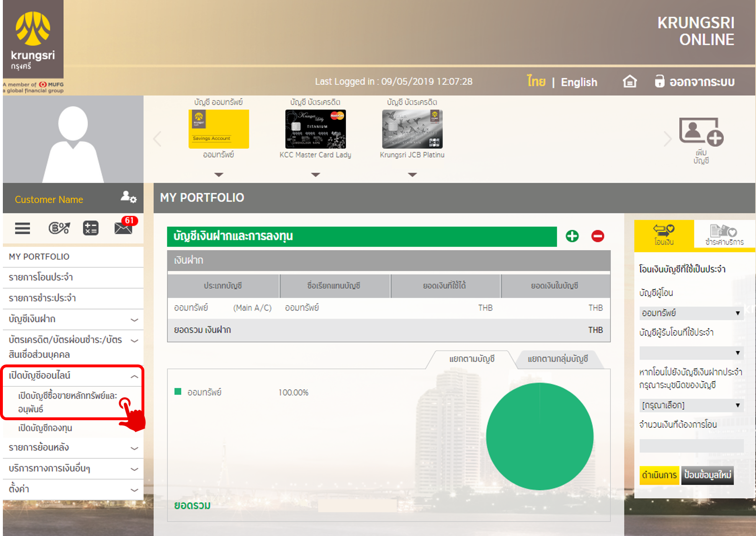Go to home via house icon
Viewport: 756px width, 536px height.
tap(630, 81)
